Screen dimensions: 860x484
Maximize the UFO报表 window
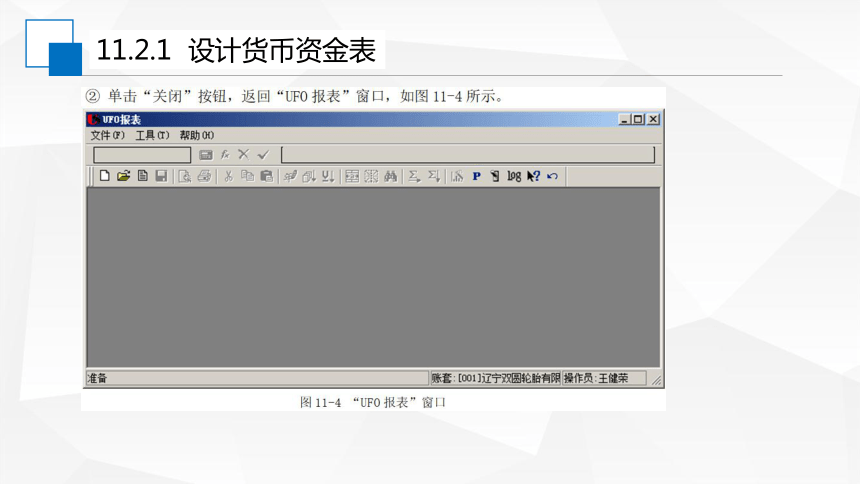(x=638, y=119)
